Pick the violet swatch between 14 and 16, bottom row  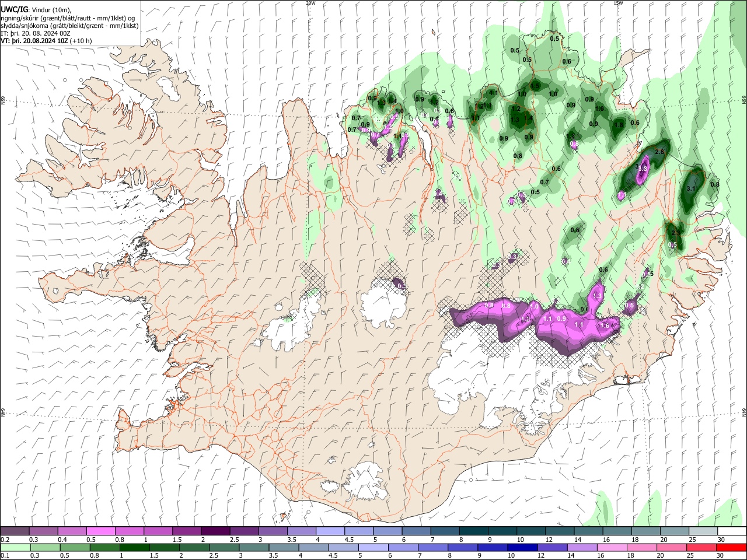[x=584, y=547]
